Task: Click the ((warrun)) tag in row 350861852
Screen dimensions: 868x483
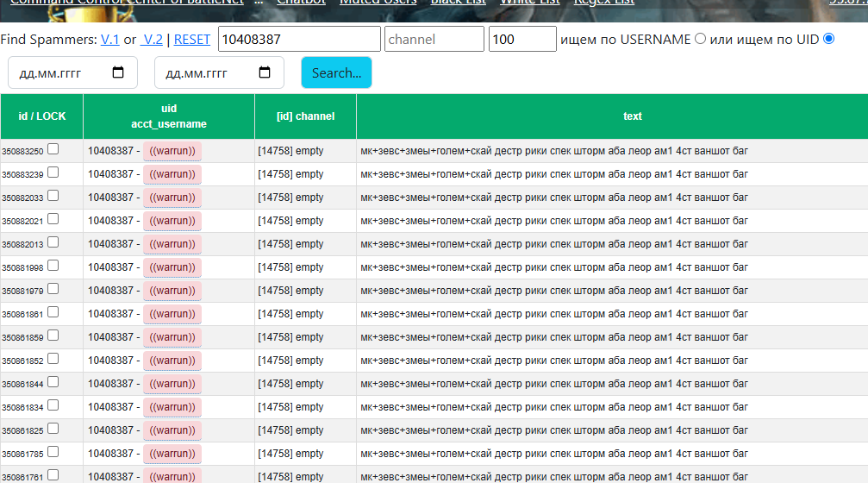Action: (172, 361)
